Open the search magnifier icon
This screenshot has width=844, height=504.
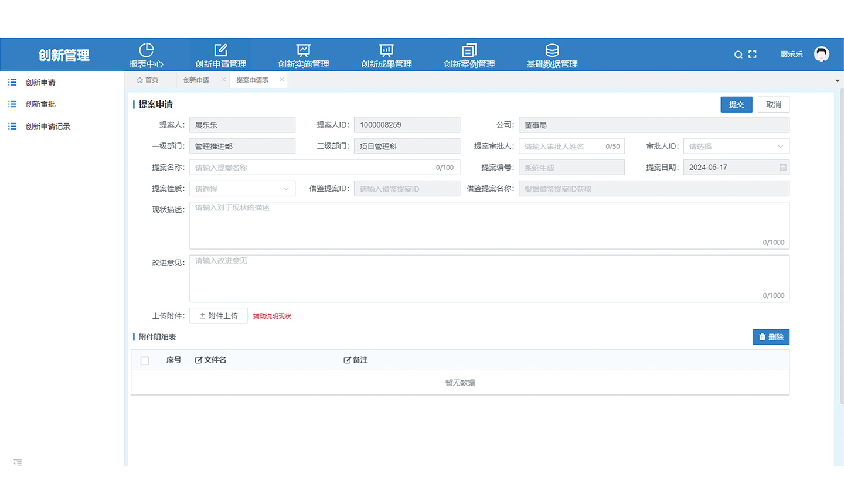click(x=738, y=54)
